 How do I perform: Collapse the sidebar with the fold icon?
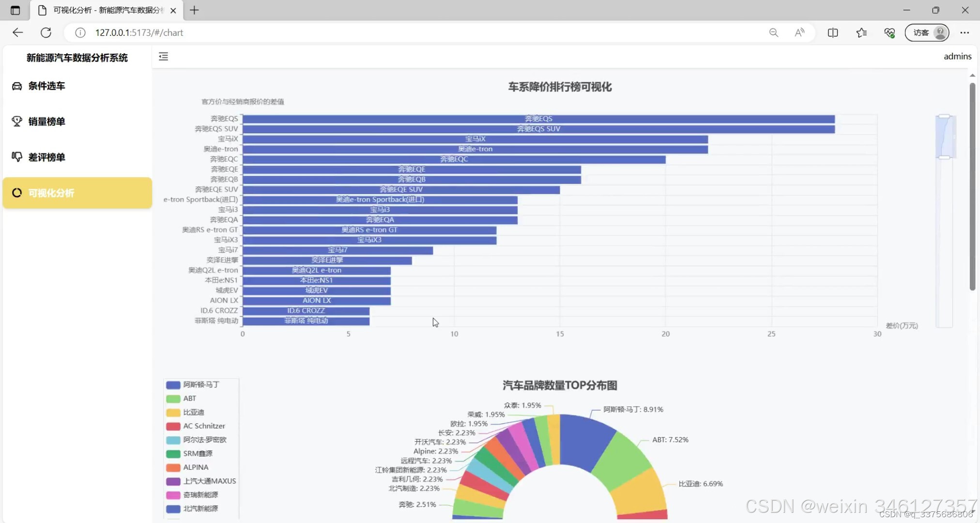click(x=164, y=57)
